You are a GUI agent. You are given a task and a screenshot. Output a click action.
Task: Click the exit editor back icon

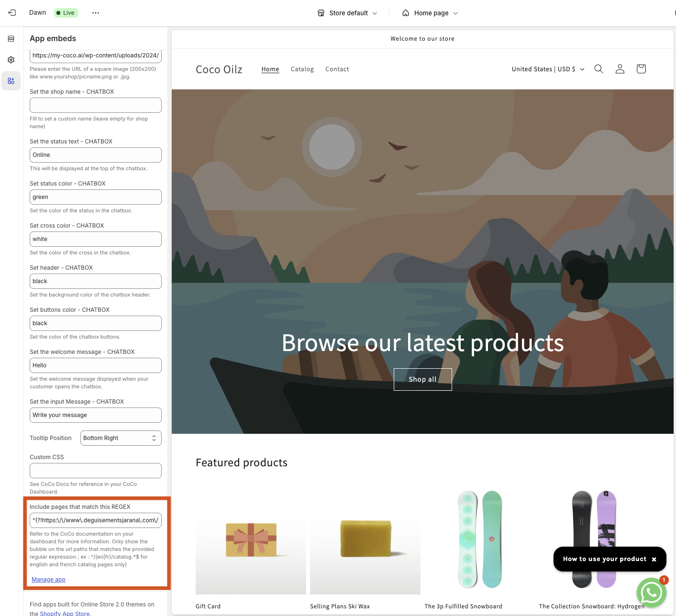click(12, 13)
